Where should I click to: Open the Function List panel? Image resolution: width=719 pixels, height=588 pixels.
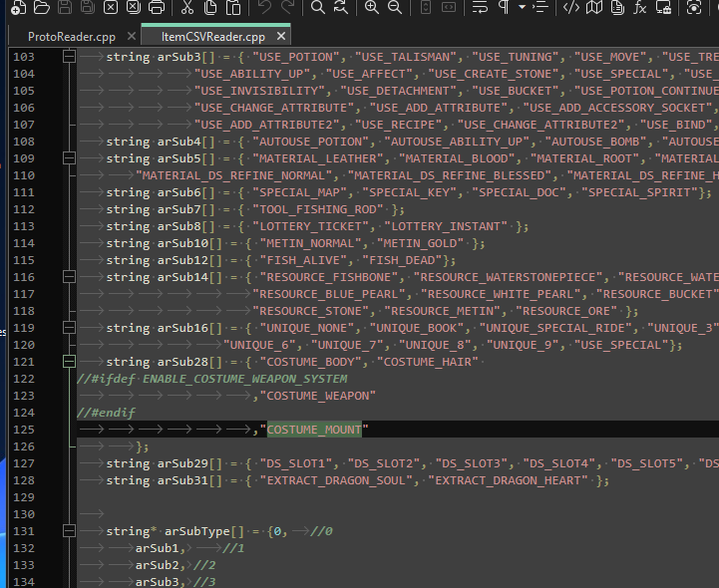tap(640, 7)
